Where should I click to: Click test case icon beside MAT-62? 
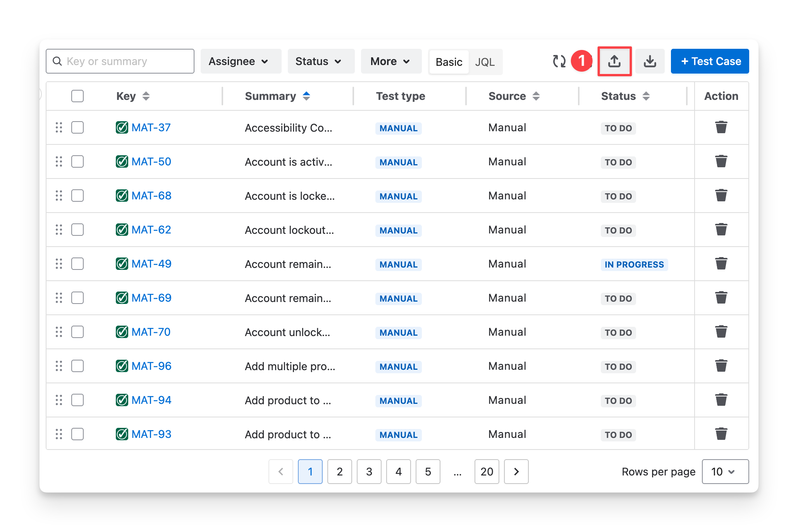[x=122, y=230]
